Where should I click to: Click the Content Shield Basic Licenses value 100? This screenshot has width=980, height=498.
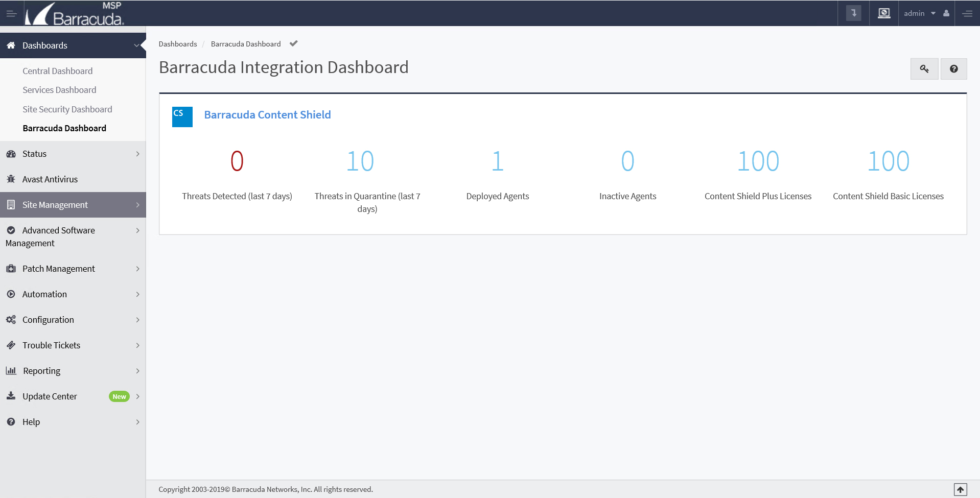click(889, 161)
